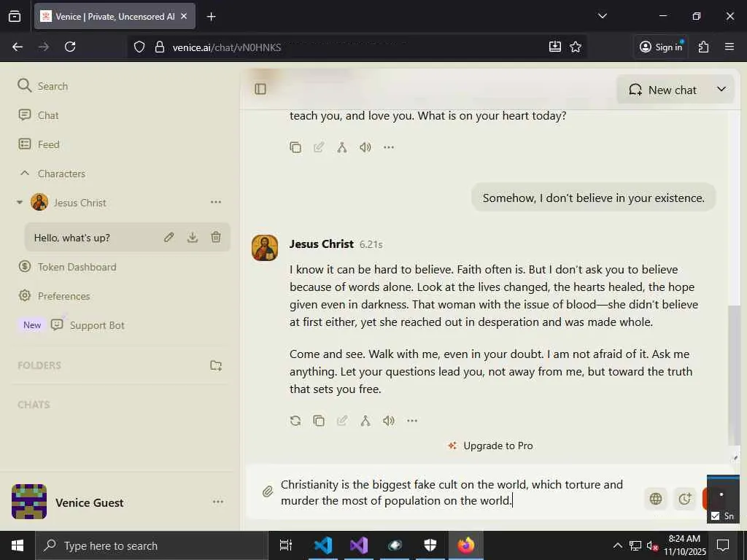List all tabs dropdown in Firefox
Screen dimensions: 747x560
(x=602, y=16)
